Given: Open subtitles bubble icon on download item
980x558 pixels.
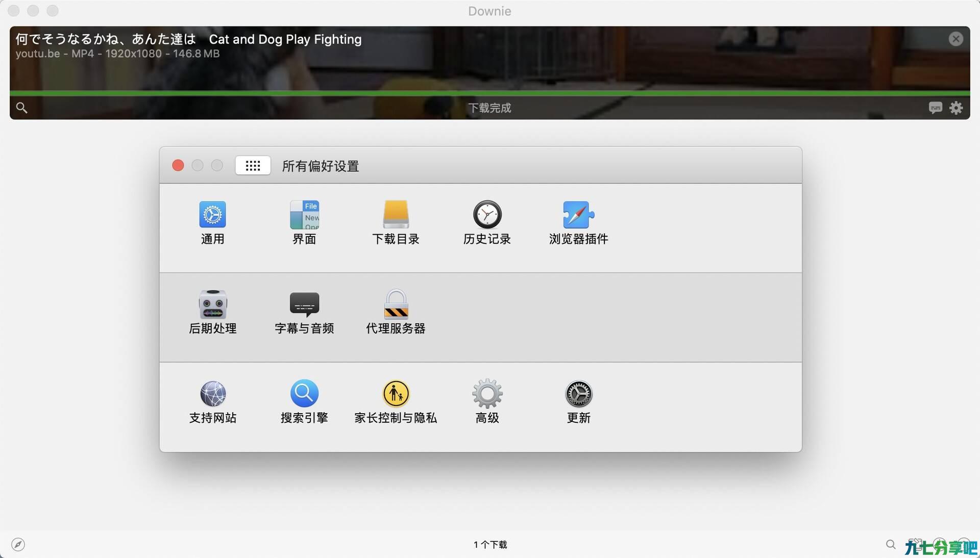Looking at the screenshot, I should point(935,108).
